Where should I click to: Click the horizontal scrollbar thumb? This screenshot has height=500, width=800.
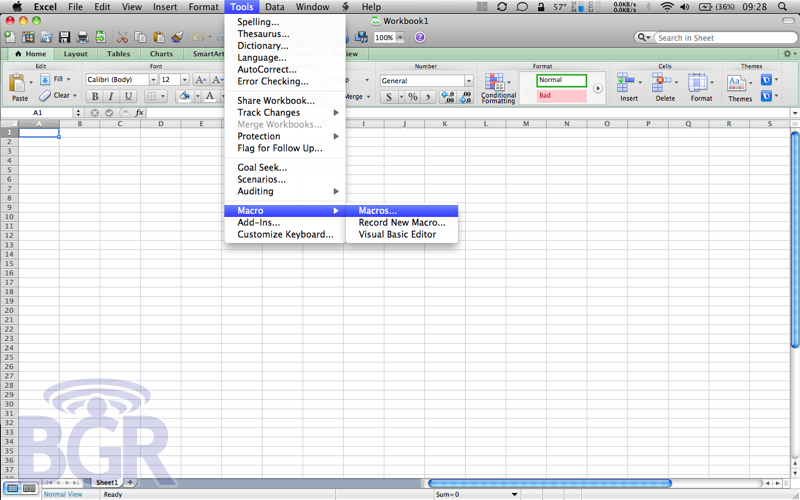pyautogui.click(x=549, y=483)
